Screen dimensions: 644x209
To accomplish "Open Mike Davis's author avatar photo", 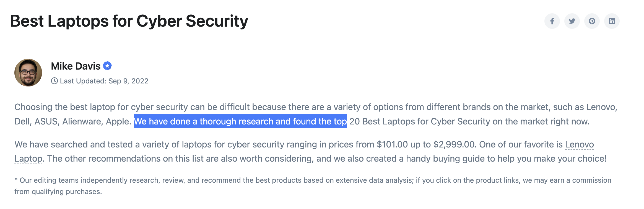I will [28, 73].
